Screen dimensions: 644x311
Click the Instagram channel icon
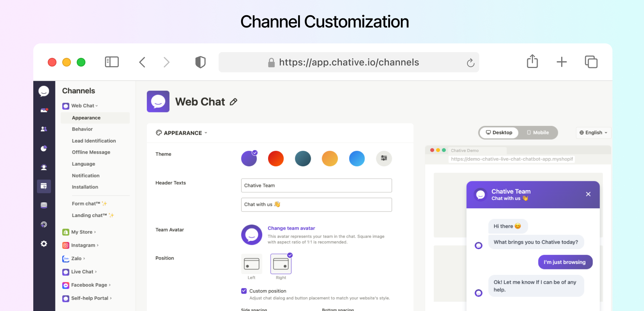(x=65, y=245)
